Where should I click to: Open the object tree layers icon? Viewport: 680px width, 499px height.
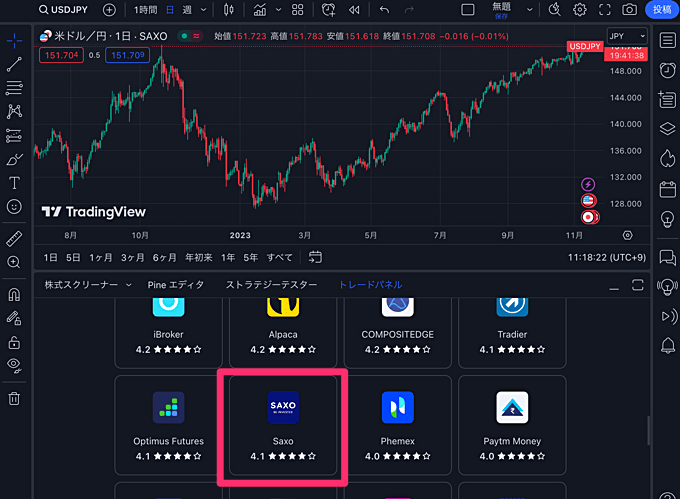click(667, 129)
